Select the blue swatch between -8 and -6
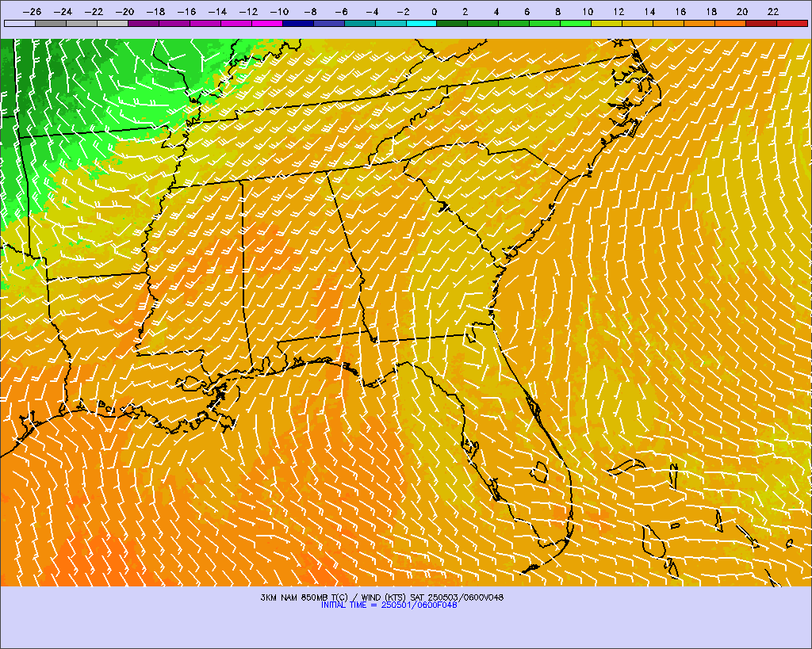Screen dimensions: 812x649 tap(329, 23)
